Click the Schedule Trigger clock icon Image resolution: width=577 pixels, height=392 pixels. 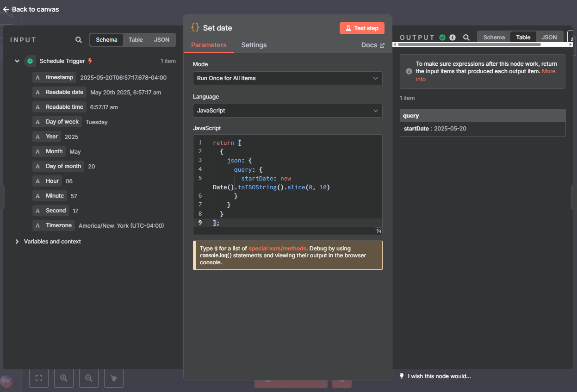[30, 61]
